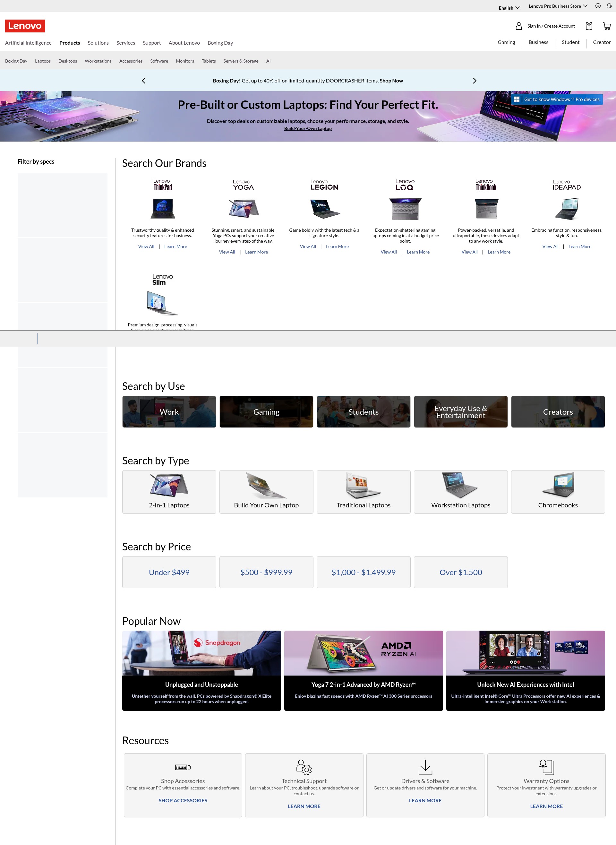Select the Student segment link
This screenshot has width=616, height=845.
(570, 42)
